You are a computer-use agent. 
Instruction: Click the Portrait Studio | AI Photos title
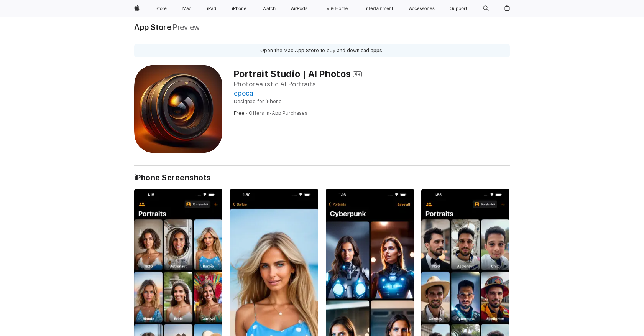tap(292, 74)
